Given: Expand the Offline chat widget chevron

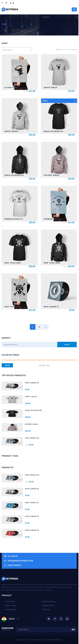Looking at the screenshot, I should pyautogui.click(x=74, y=101).
